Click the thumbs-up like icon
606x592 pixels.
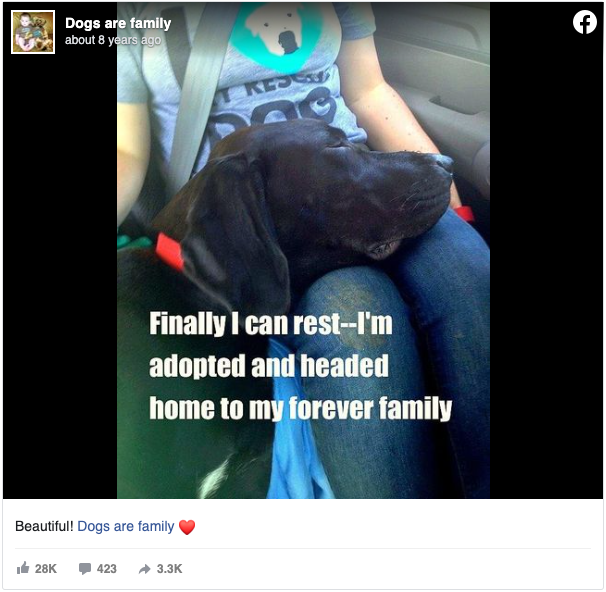coord(23,568)
